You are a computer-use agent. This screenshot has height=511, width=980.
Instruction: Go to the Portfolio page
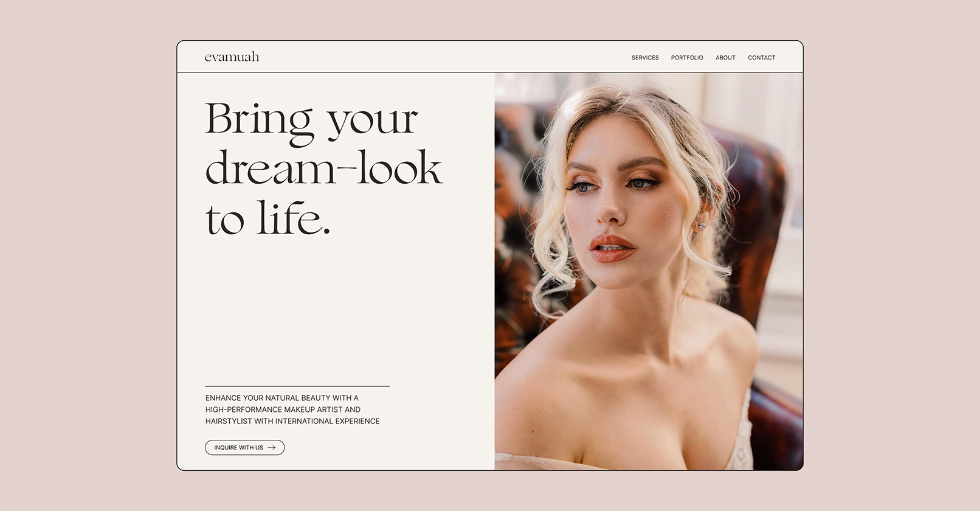click(x=687, y=58)
